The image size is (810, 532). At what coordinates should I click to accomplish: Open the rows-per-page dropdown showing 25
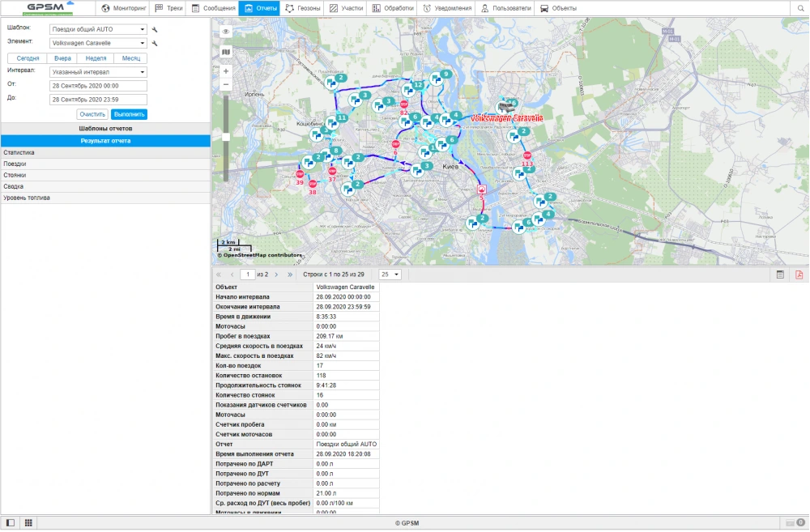(x=390, y=275)
